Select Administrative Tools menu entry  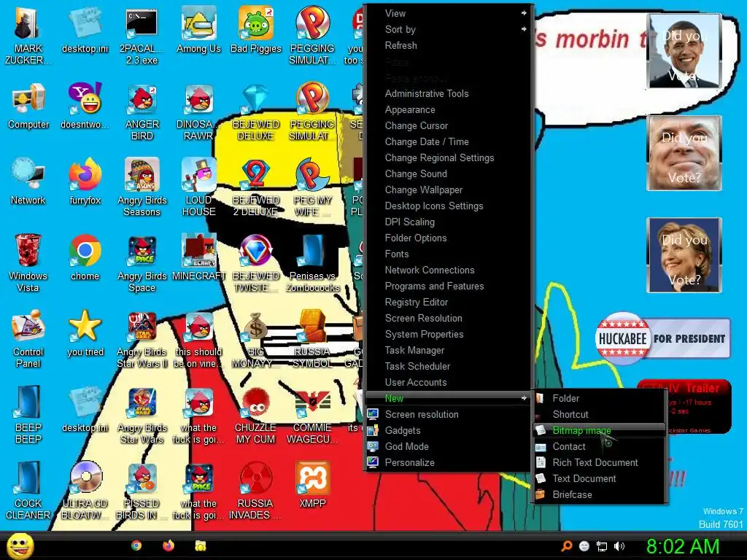[x=447, y=93]
